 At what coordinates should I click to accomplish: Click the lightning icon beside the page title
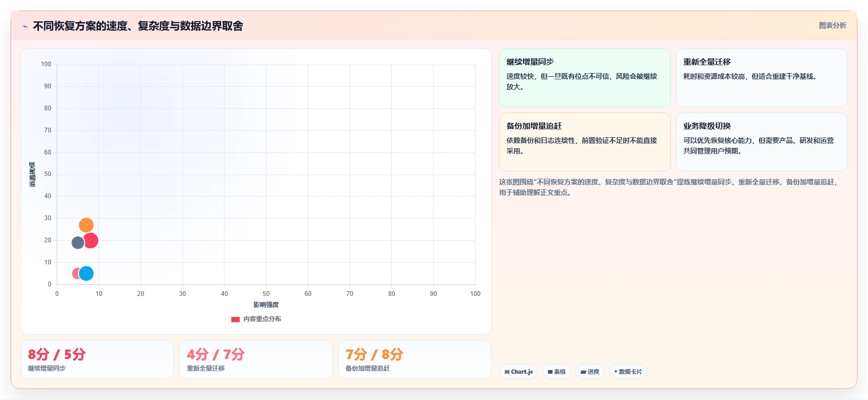coord(25,26)
